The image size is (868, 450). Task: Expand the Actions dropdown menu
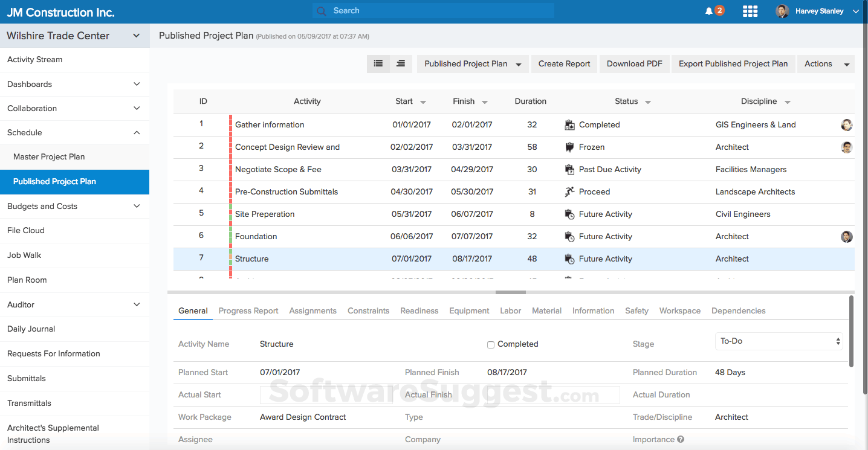click(x=826, y=64)
